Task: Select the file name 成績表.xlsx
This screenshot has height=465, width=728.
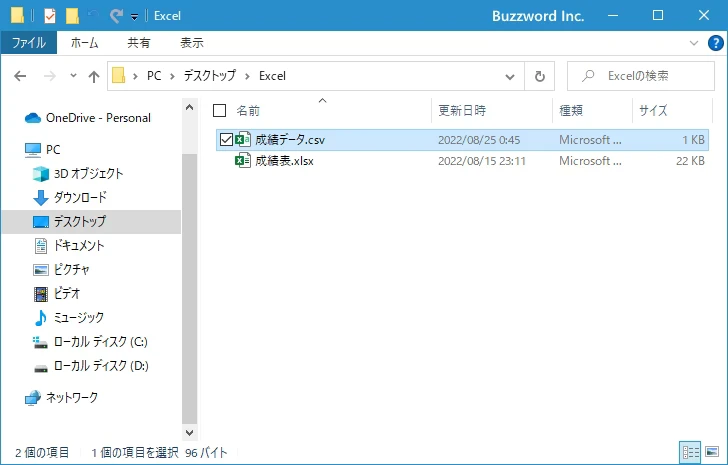Action: click(285, 161)
